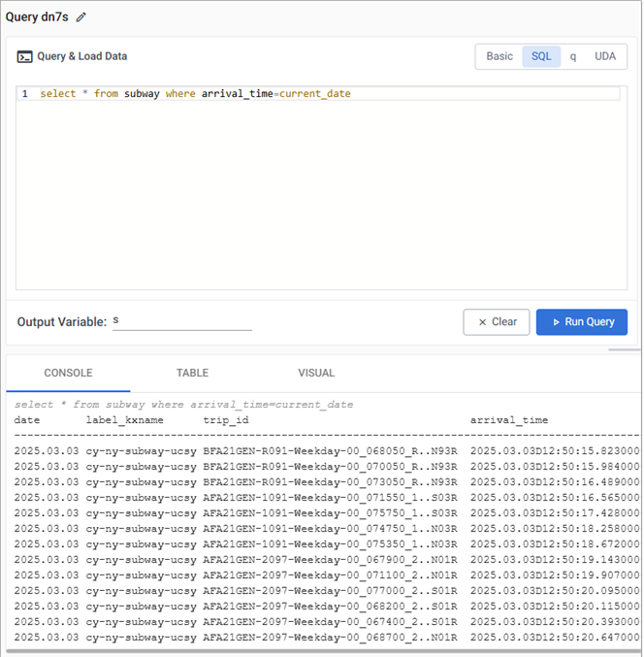Switch to the TABLE tab
The width and height of the screenshot is (644, 657).
click(192, 373)
